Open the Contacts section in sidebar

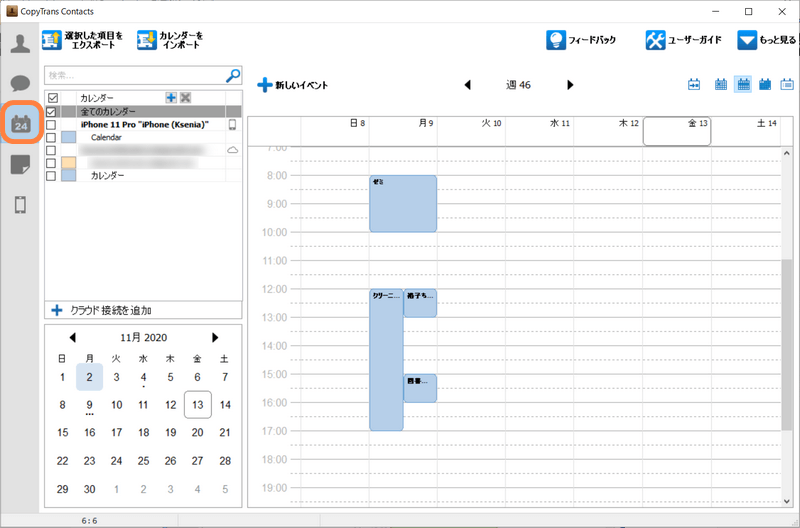[20, 43]
